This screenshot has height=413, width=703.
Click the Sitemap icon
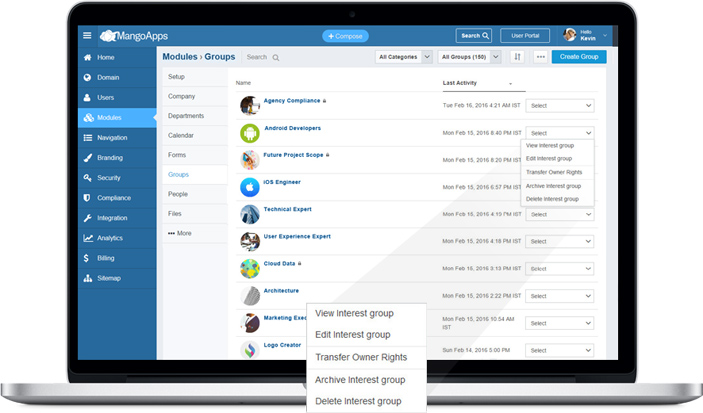(x=87, y=278)
